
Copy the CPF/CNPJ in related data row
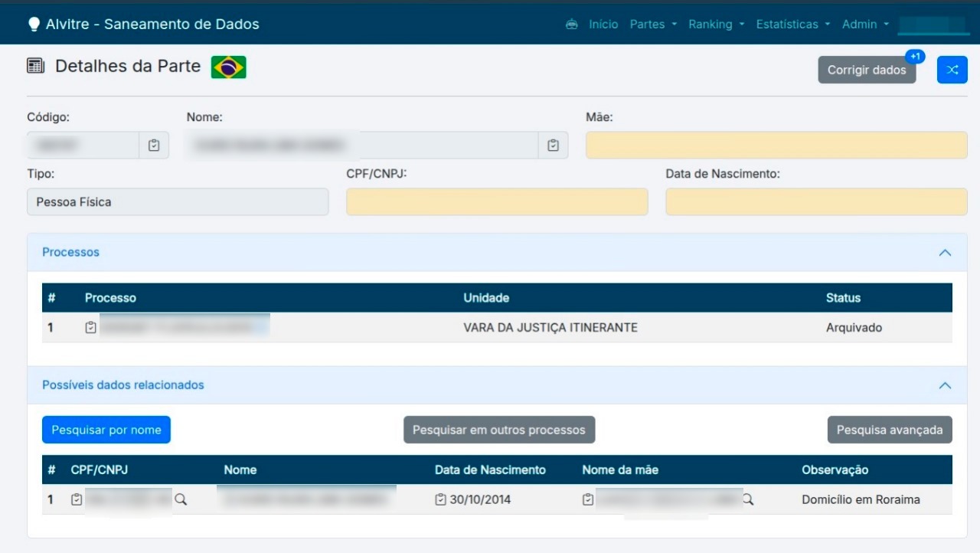pyautogui.click(x=77, y=499)
